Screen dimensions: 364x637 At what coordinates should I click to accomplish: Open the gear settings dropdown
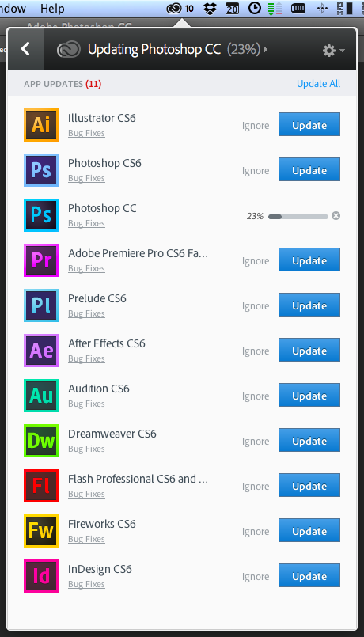coord(333,51)
